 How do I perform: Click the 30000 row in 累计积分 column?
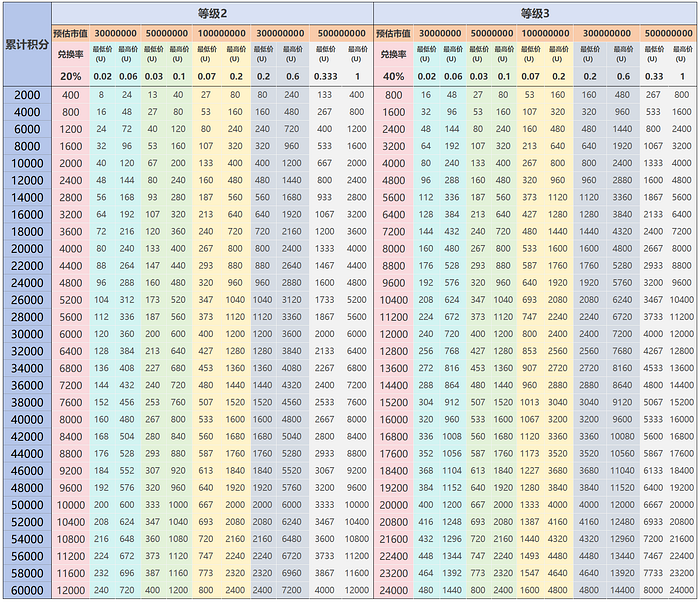click(27, 333)
